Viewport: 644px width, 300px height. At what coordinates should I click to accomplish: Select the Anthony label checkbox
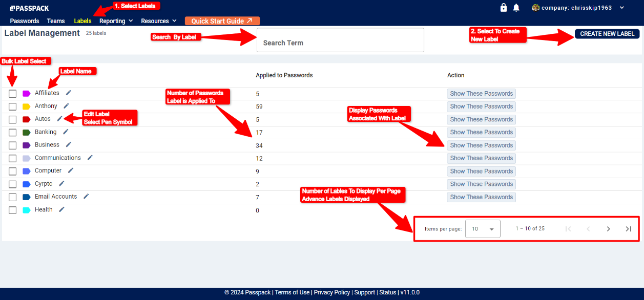tap(13, 106)
